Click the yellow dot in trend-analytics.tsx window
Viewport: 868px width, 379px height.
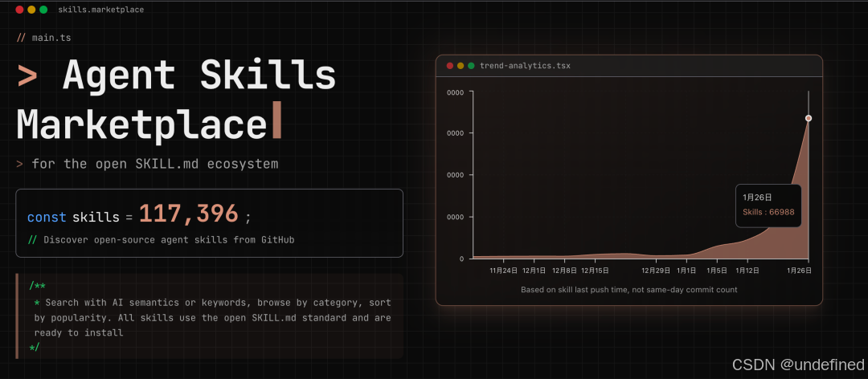click(461, 66)
